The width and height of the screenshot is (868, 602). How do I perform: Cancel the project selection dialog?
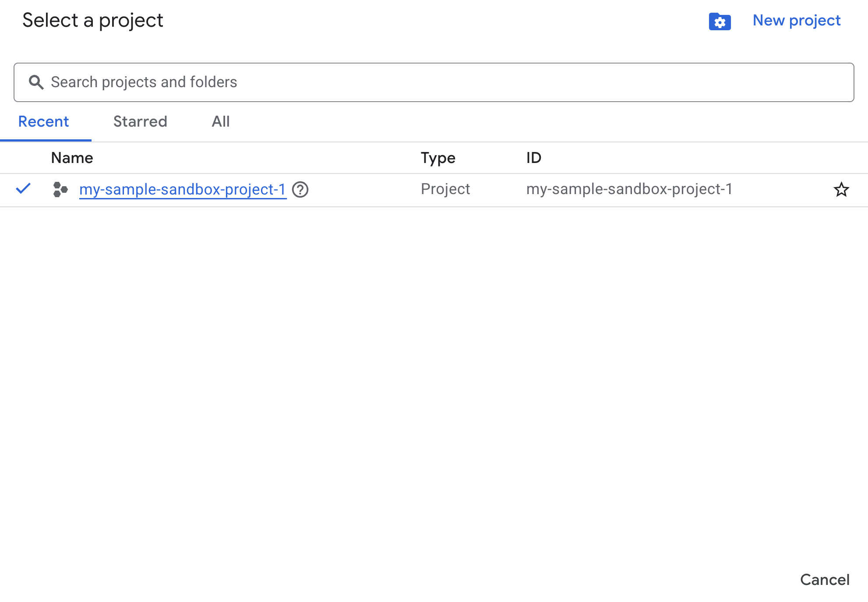[x=825, y=580]
